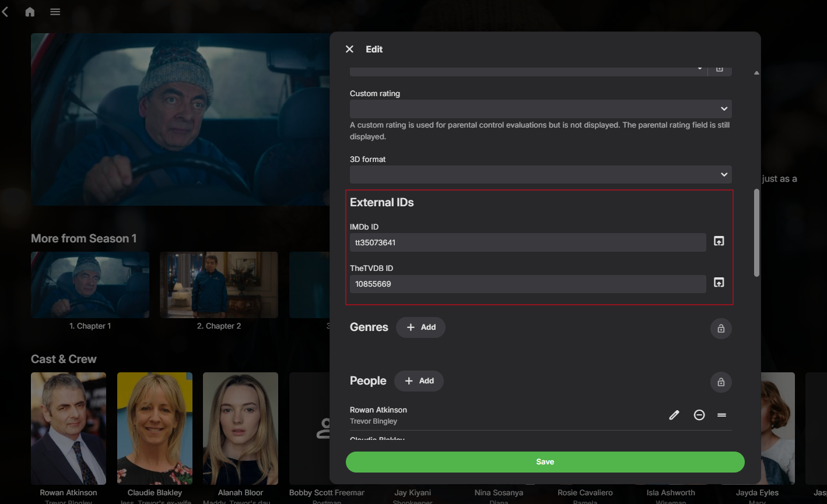Open the IMDb ID external link icon
The height and width of the screenshot is (504, 827).
719,241
